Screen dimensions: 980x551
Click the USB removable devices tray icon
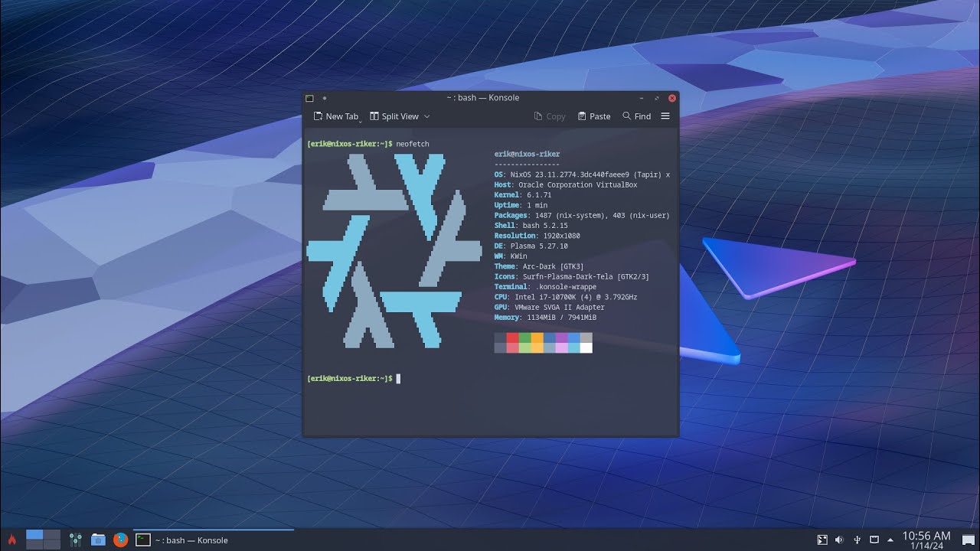pyautogui.click(x=857, y=540)
